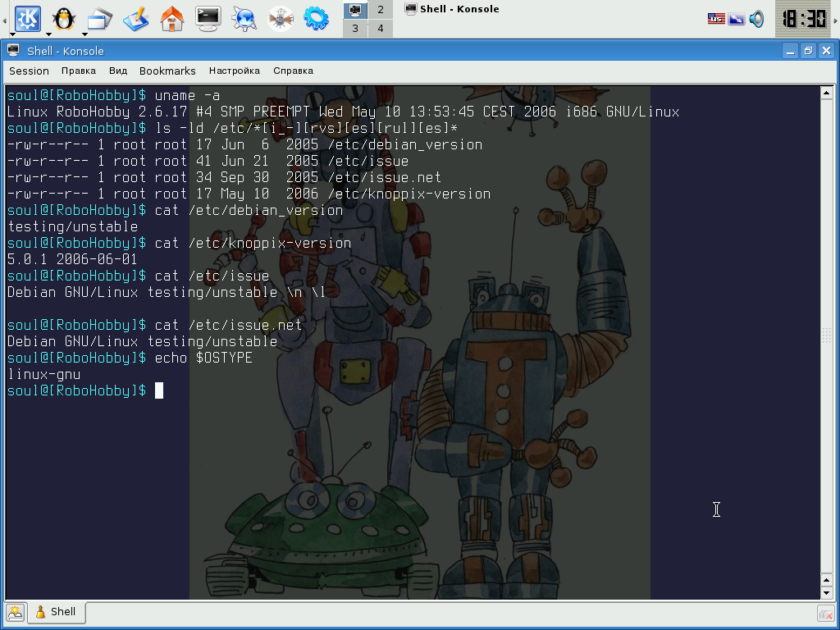Click the 41-byte '/etc/issue' Jun 21 listing row

[208, 162]
